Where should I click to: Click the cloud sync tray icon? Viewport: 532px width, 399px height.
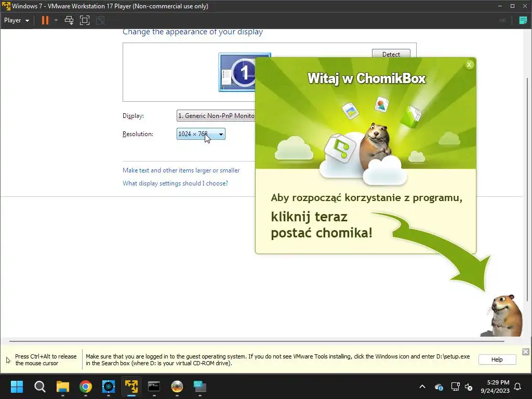click(x=438, y=387)
